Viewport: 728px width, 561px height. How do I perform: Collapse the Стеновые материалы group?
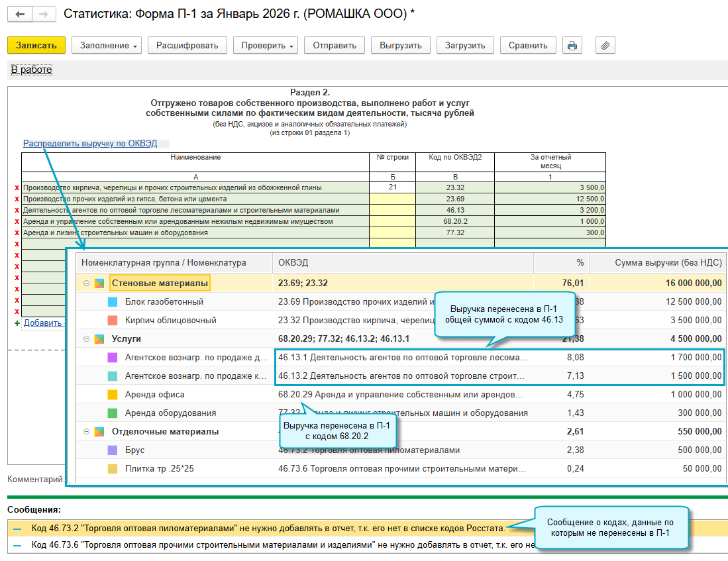86,283
